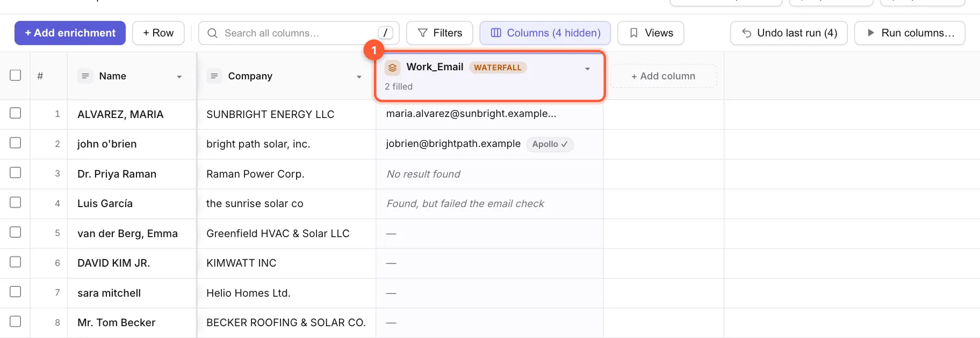Open the Name column dropdown arrow
Viewport: 980px width, 338px height.
[179, 77]
